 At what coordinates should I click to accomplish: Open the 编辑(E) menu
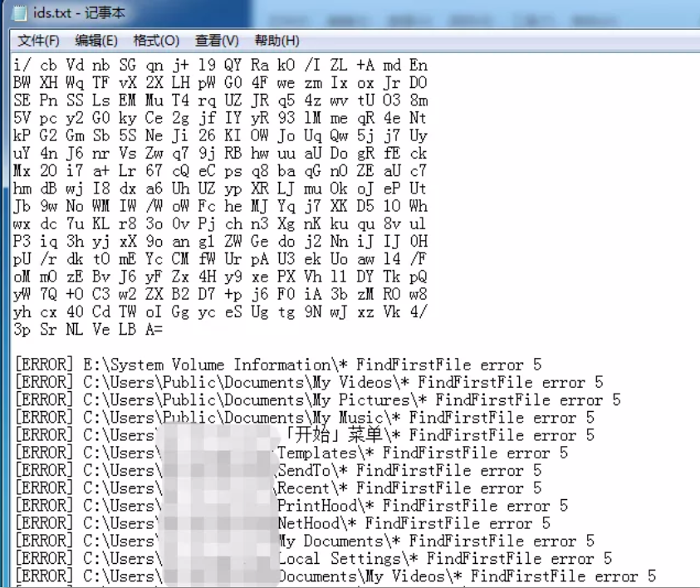click(x=96, y=41)
